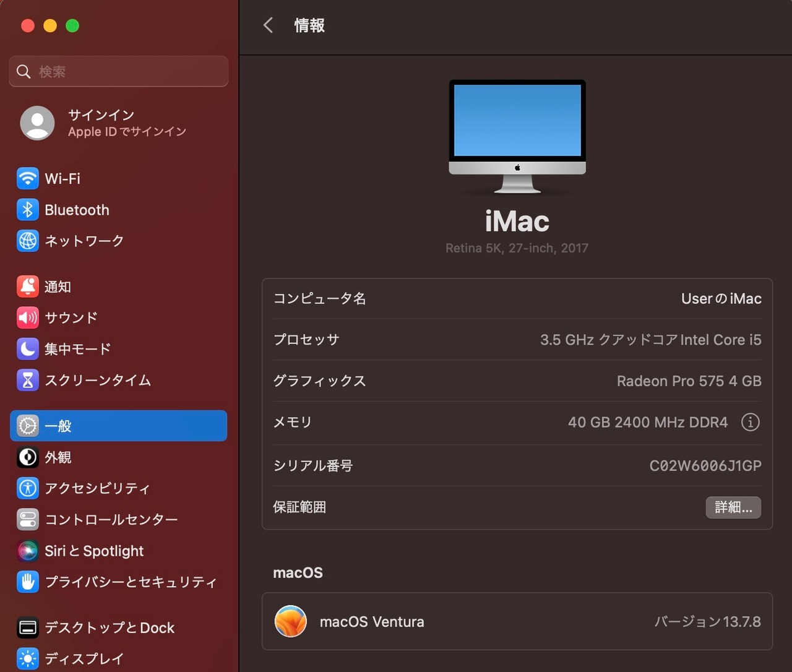This screenshot has width=792, height=672.
Task: Click the yellow minimize window button
Action: 50,25
